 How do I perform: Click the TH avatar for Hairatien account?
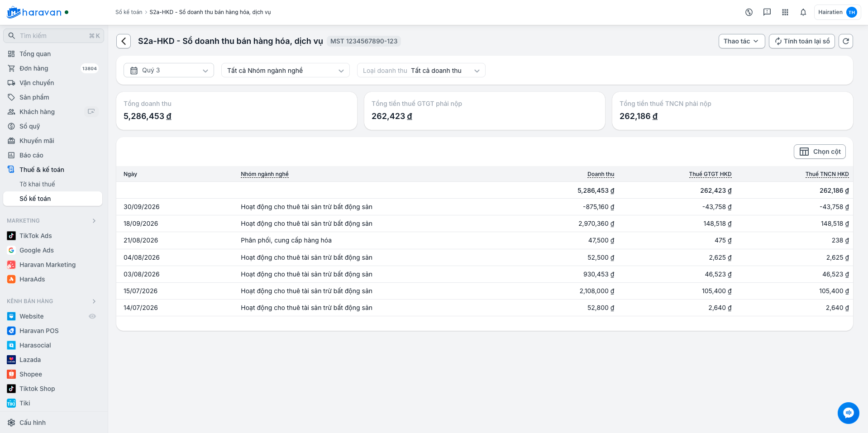(x=852, y=12)
